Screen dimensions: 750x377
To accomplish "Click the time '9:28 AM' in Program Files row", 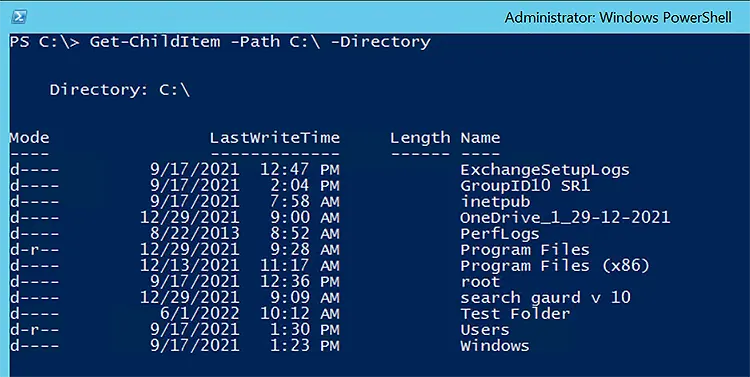I will 305,250.
